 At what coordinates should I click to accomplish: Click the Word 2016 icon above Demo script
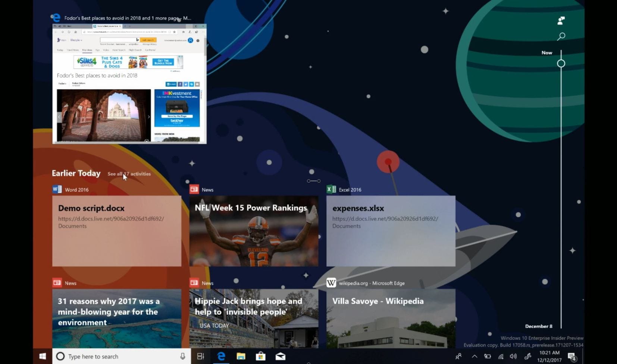click(x=57, y=189)
